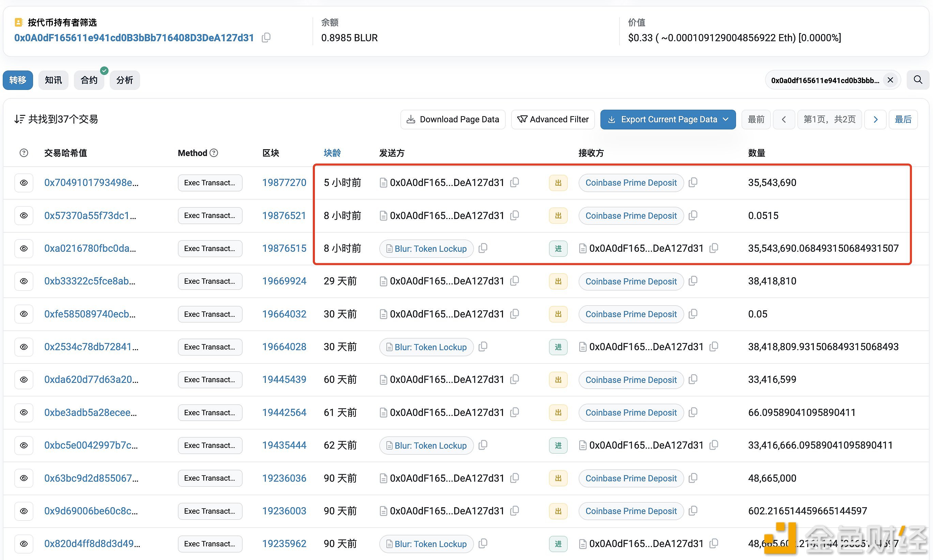Toggle eye preview for transaction 0xb33322c5fce8ab
This screenshot has width=933, height=560.
click(24, 281)
